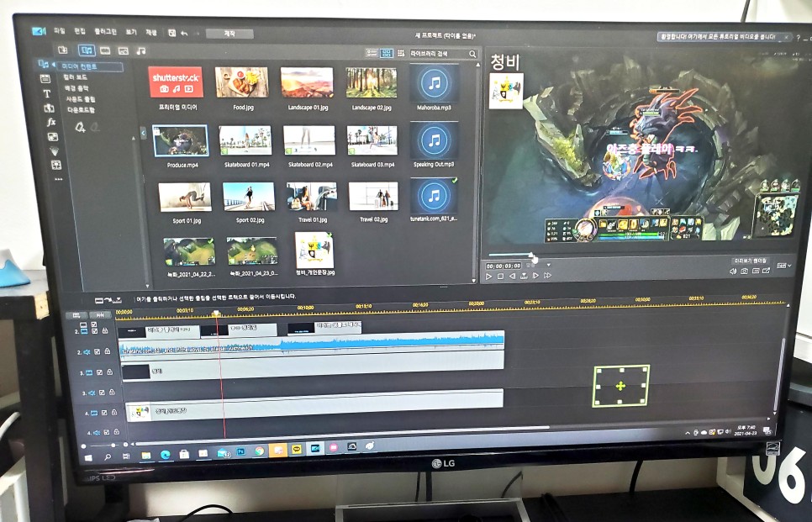
Task: Open preview quality/display options icon
Action: coord(755,271)
